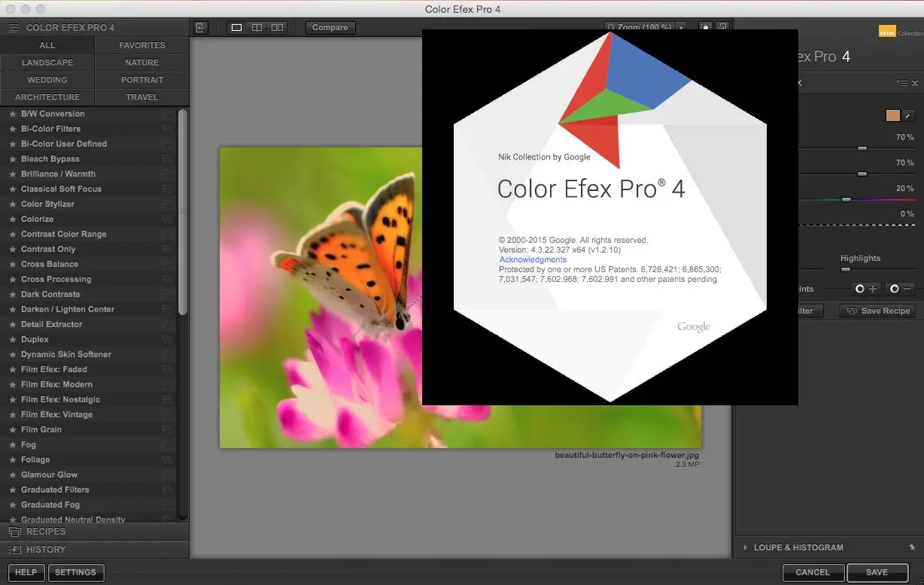
Task: Favorite the Bi-Color Filters star
Action: [12, 129]
